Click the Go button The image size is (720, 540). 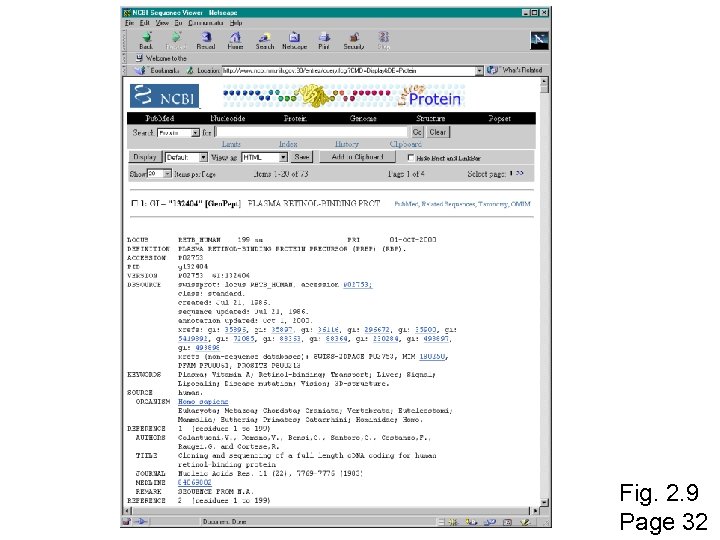click(417, 132)
